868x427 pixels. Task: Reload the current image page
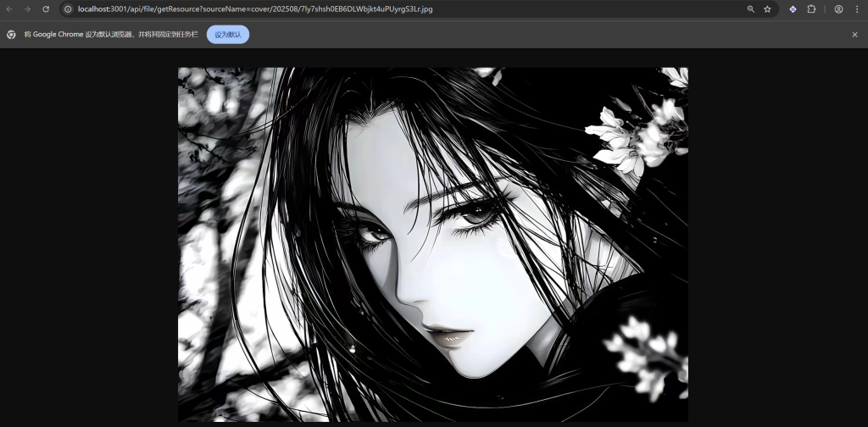click(x=46, y=9)
